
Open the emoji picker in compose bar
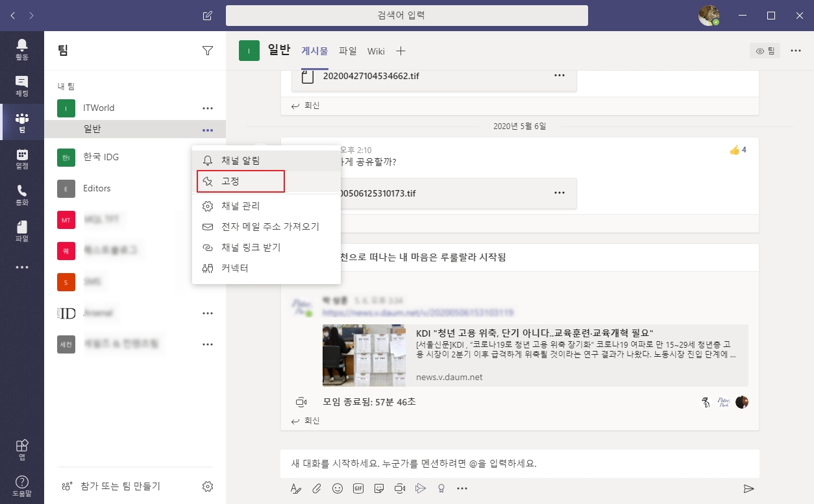(338, 488)
